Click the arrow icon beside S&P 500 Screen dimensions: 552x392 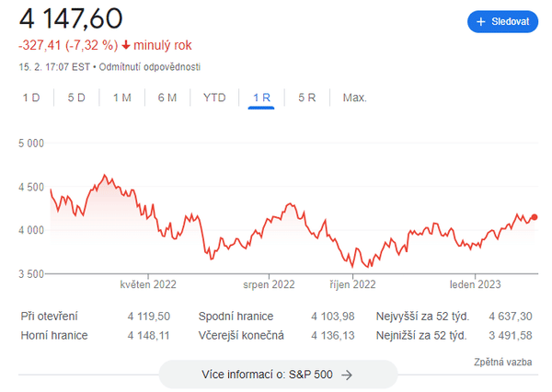point(347,375)
